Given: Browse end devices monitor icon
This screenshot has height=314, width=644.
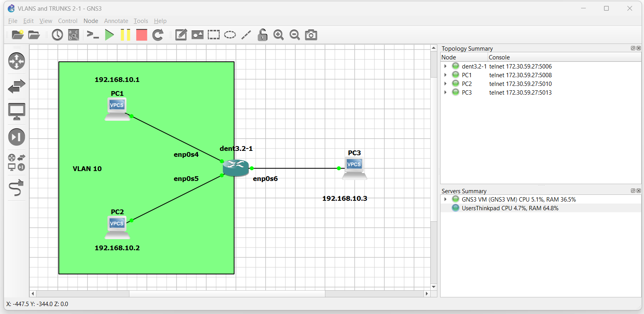Looking at the screenshot, I should click(17, 112).
